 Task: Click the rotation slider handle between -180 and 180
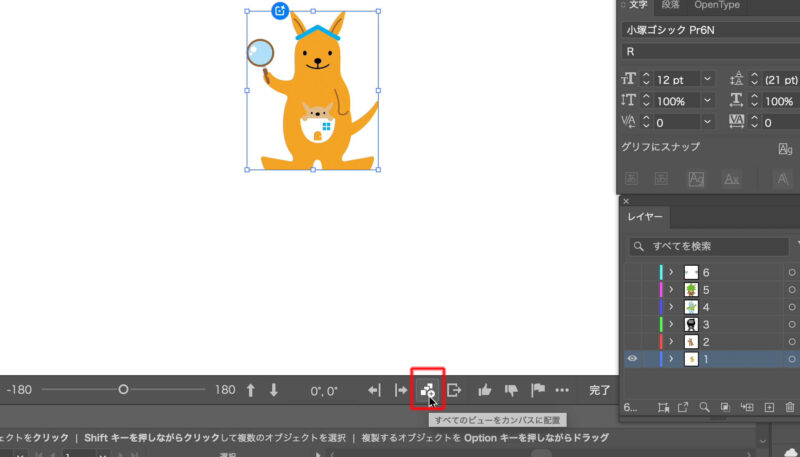[123, 390]
